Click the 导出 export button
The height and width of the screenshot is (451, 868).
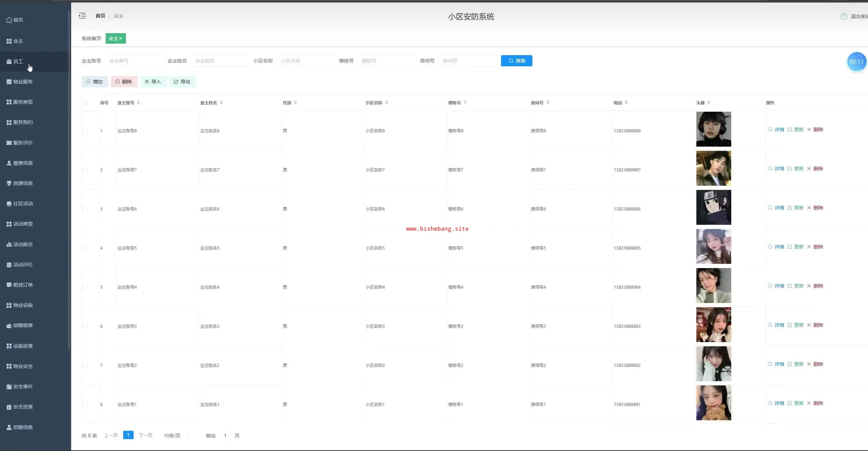click(x=182, y=82)
